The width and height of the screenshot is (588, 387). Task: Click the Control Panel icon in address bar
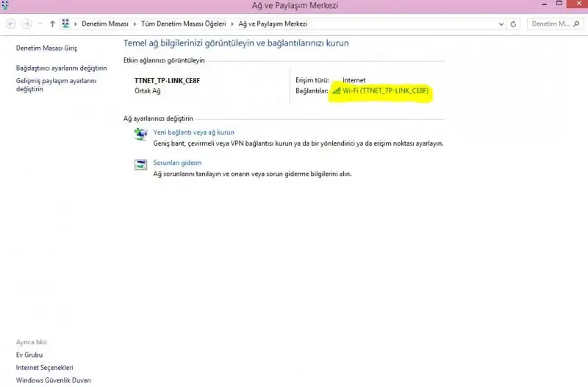[66, 24]
